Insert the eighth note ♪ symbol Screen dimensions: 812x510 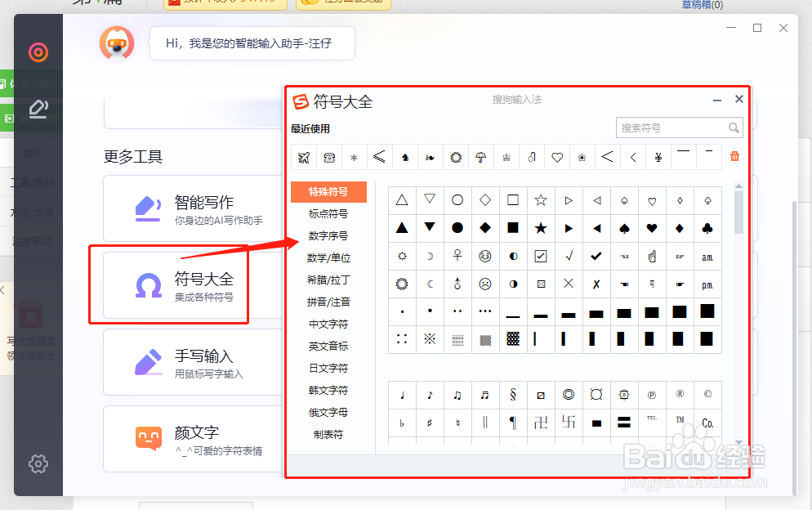430,395
